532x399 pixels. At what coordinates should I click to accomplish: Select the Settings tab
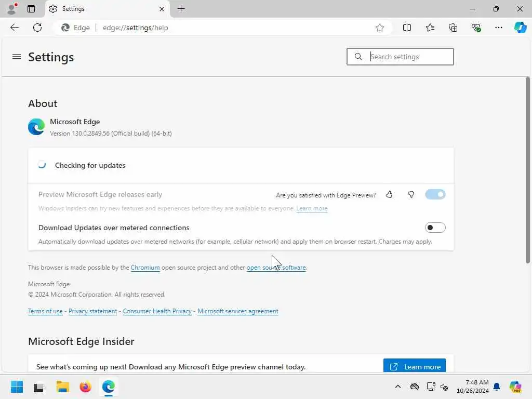click(107, 9)
